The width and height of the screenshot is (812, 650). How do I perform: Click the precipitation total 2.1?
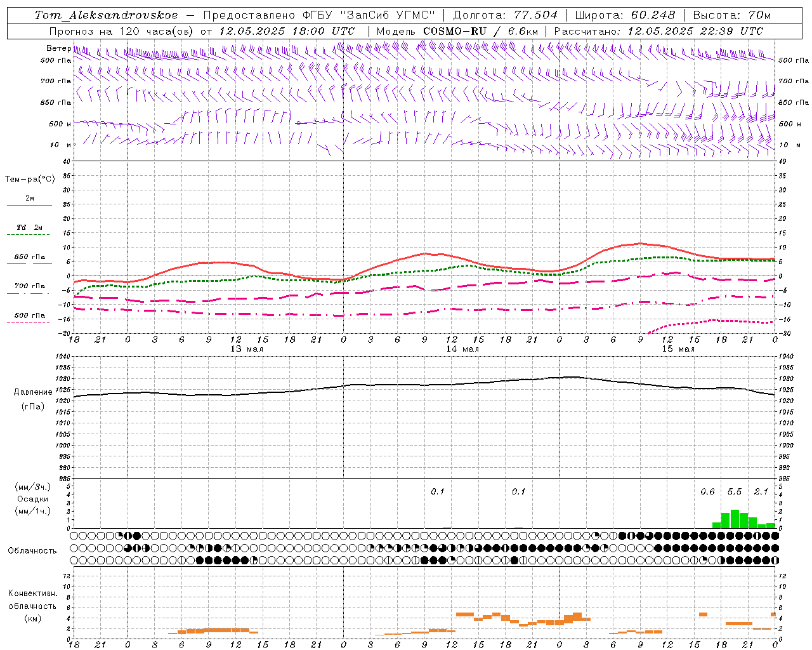tap(761, 492)
